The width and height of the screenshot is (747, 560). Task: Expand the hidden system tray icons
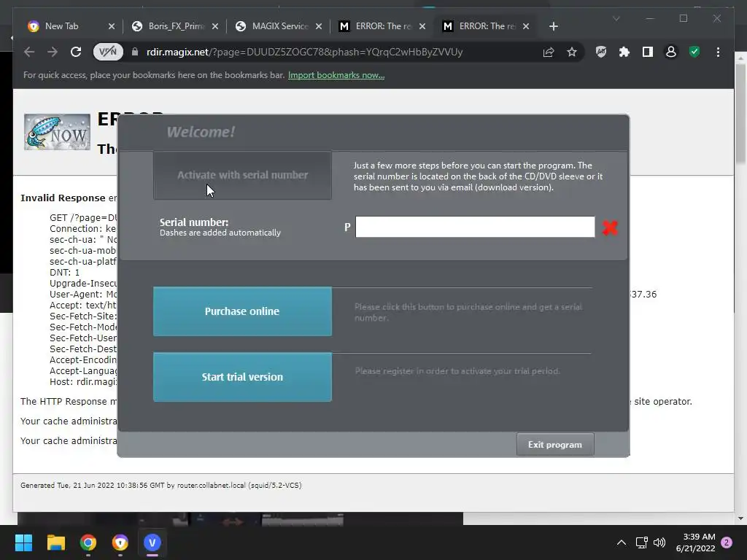(x=622, y=542)
